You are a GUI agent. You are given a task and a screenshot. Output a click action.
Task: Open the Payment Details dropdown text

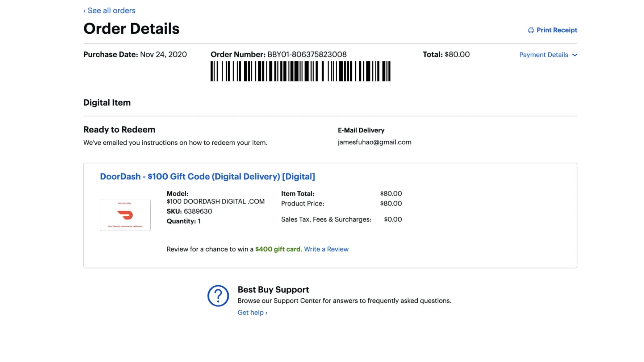(x=543, y=55)
